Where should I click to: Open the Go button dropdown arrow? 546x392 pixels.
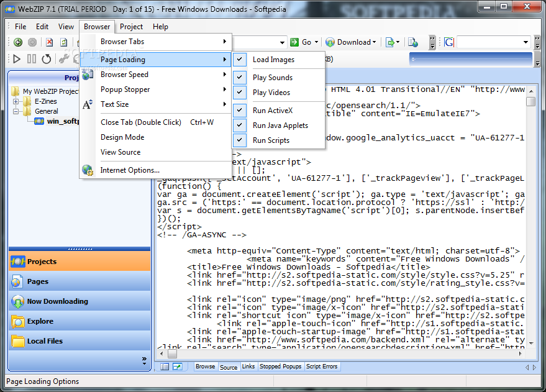pos(317,42)
